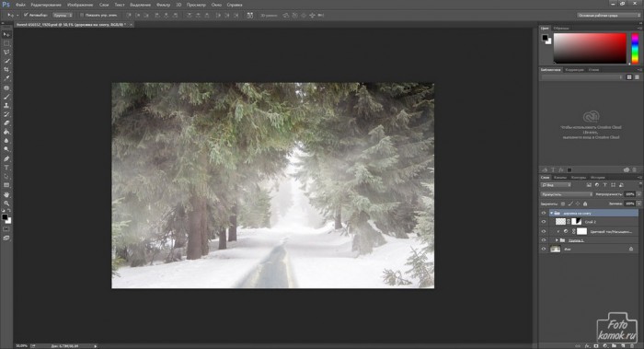Lock layer position icon
Image resolution: width=644 pixels, height=349 pixels.
578,204
